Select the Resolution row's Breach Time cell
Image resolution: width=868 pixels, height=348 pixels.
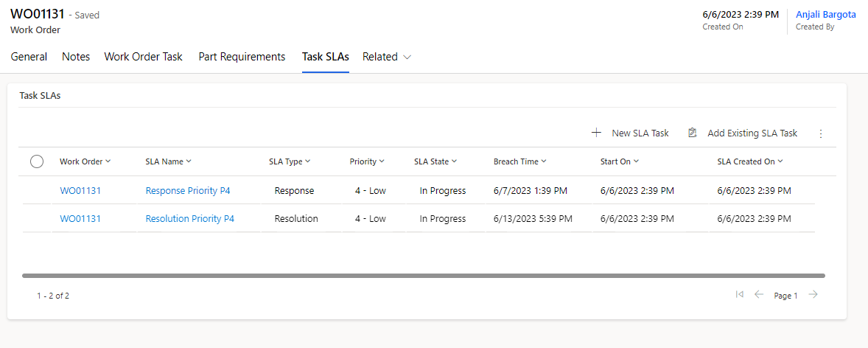point(533,219)
